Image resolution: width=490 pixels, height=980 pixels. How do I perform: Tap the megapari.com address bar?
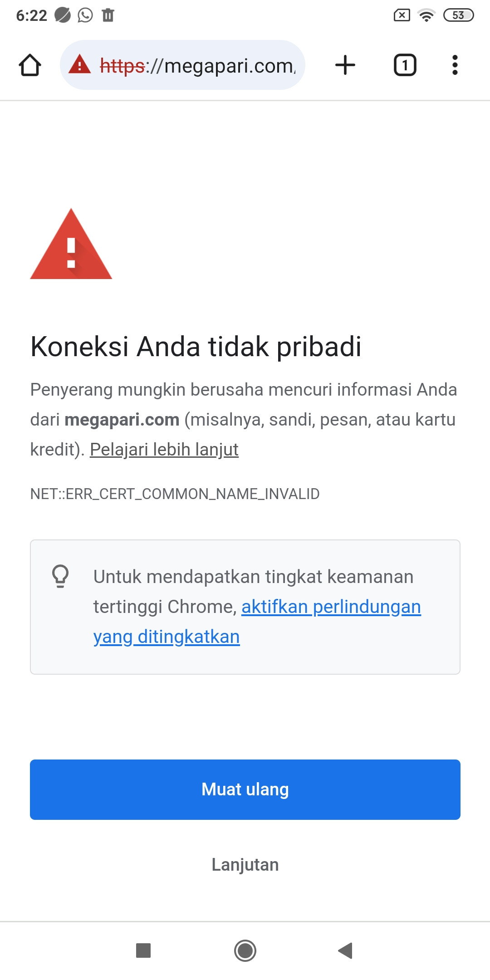[182, 65]
